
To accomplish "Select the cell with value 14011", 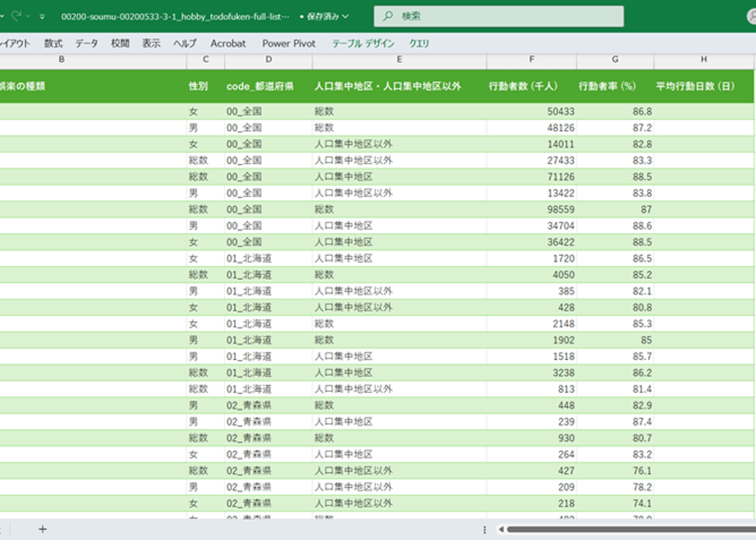I will tap(531, 144).
